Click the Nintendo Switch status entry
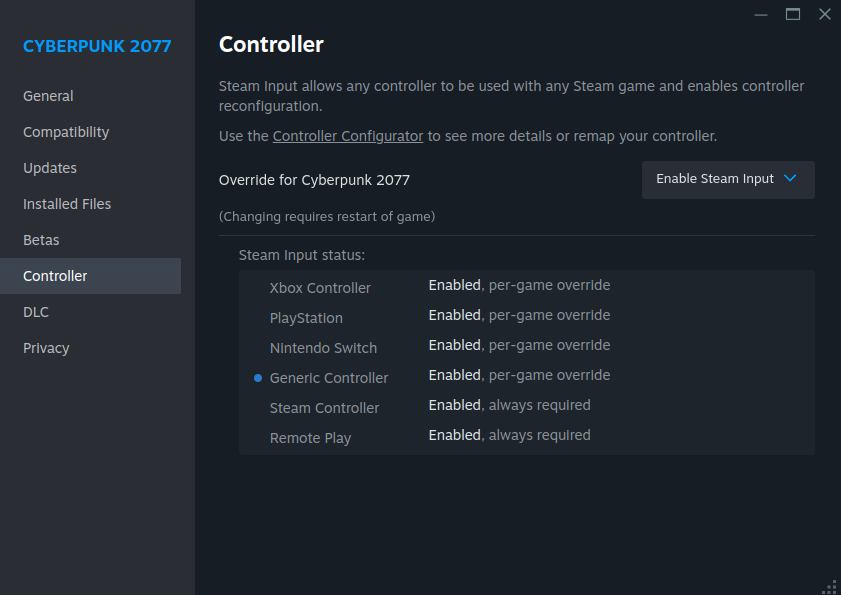Image resolution: width=841 pixels, height=595 pixels. pos(323,348)
